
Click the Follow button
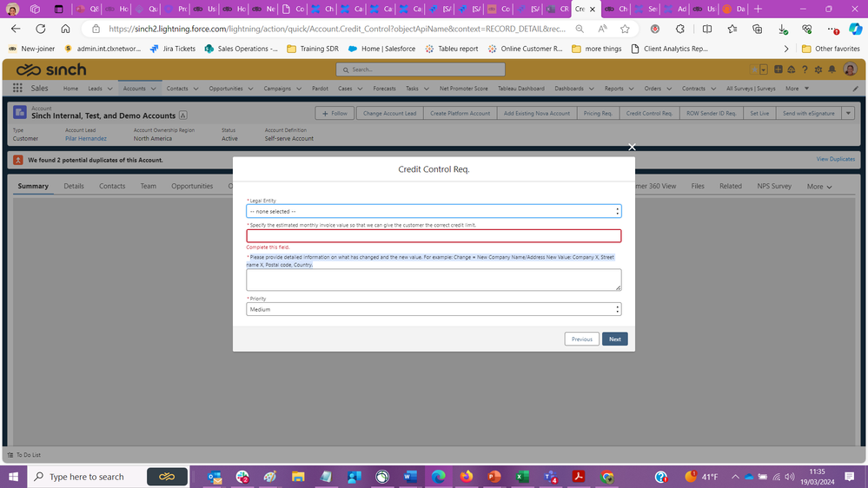tap(335, 114)
